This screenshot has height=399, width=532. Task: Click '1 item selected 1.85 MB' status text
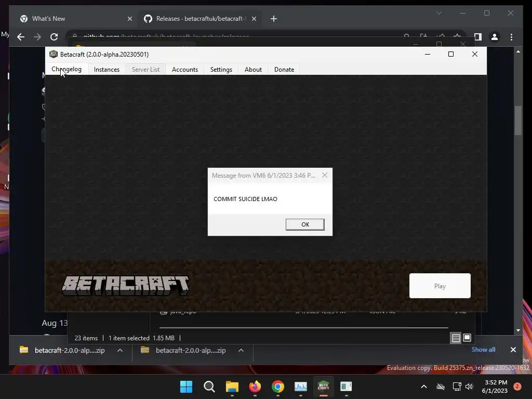(x=141, y=338)
